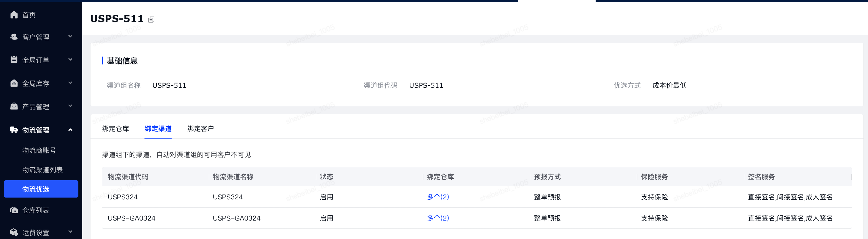868x239 pixels.
Task: Open the 物流渠道列表 submenu item
Action: click(x=42, y=170)
